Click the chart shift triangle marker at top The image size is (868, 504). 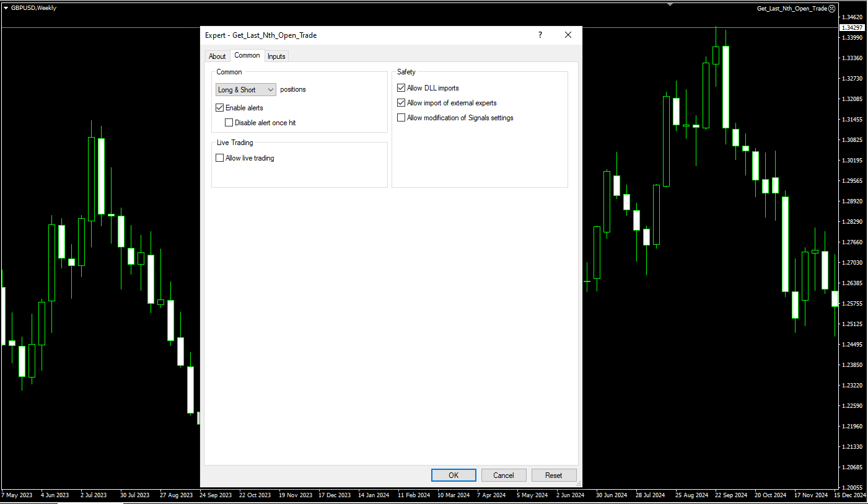tap(670, 4)
